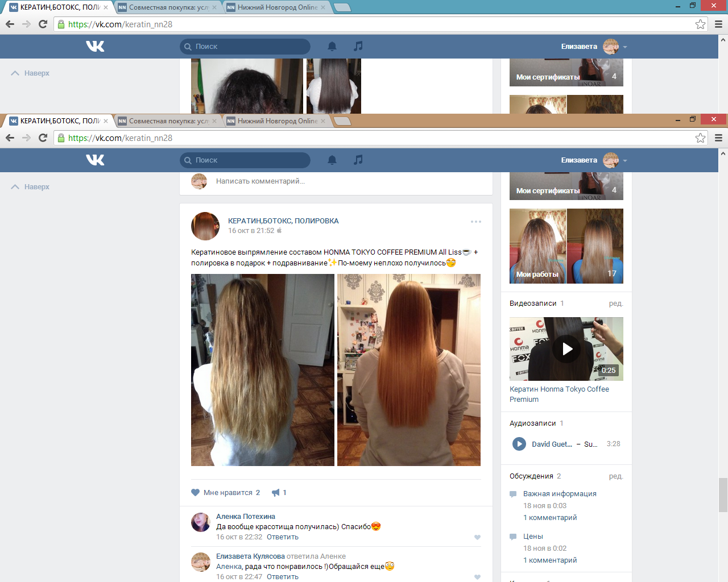Select the КЕРАТИН,БОТОКС tab in back window
The height and width of the screenshot is (582, 728).
[59, 7]
